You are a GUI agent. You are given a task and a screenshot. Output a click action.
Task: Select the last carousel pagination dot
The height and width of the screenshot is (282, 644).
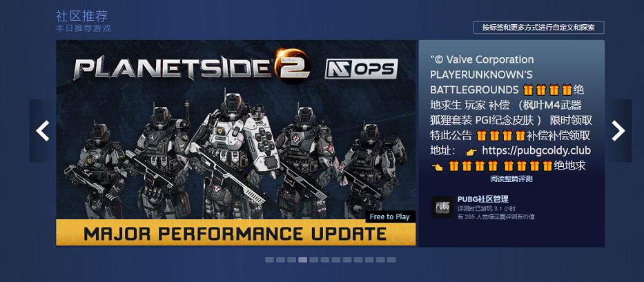(391, 260)
